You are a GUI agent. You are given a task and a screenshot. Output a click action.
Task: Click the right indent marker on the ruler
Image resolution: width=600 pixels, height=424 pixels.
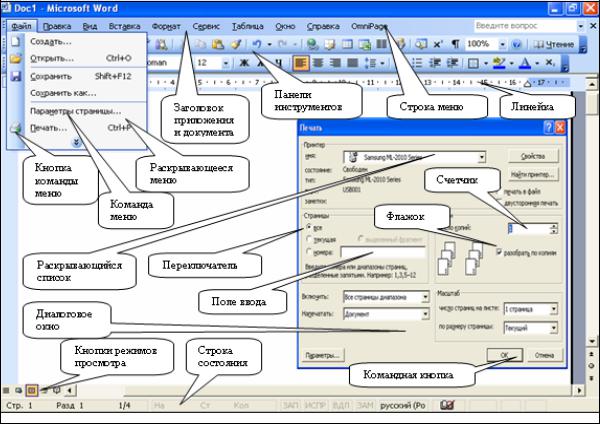point(528,84)
